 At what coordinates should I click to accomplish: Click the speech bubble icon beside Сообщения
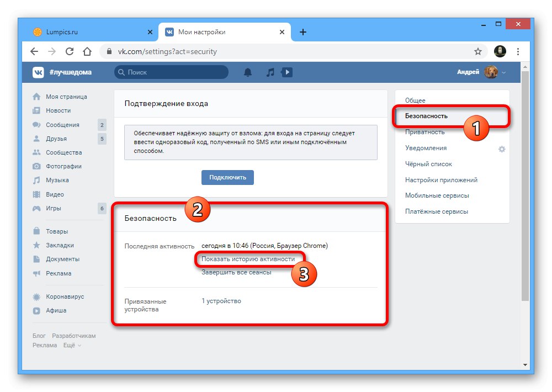click(36, 125)
